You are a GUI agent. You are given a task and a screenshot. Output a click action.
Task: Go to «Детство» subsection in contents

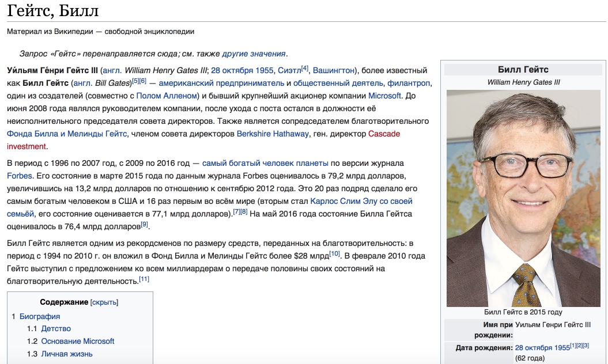tap(56, 328)
